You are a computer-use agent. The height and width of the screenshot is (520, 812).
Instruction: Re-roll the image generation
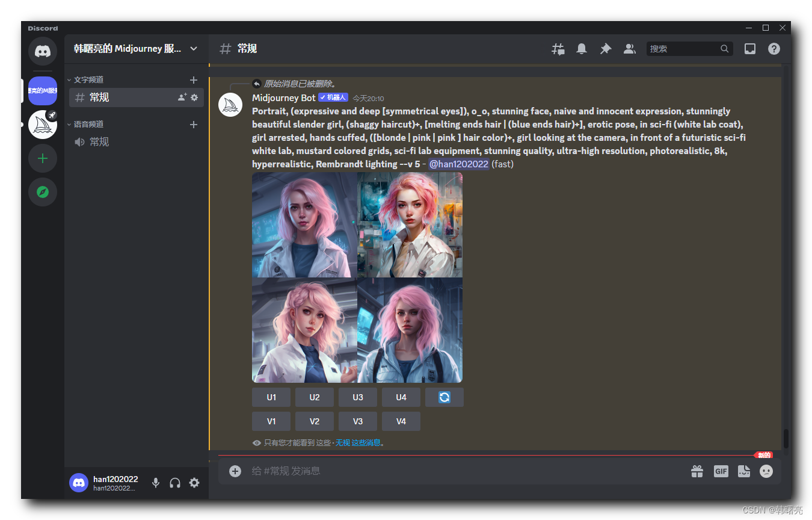click(x=444, y=397)
